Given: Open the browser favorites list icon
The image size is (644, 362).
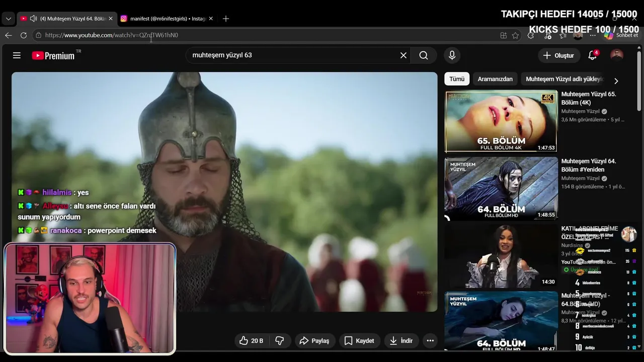Looking at the screenshot, I should [563, 35].
